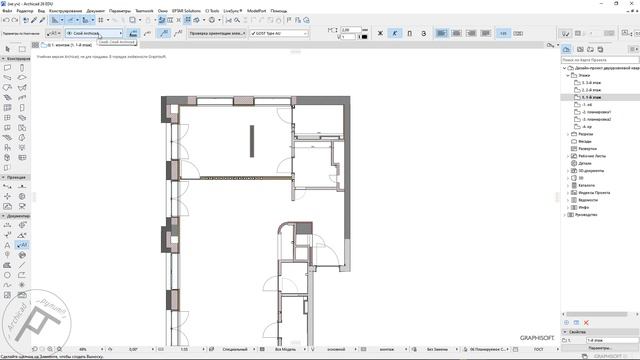Click the black pen color swatch

pos(364,37)
